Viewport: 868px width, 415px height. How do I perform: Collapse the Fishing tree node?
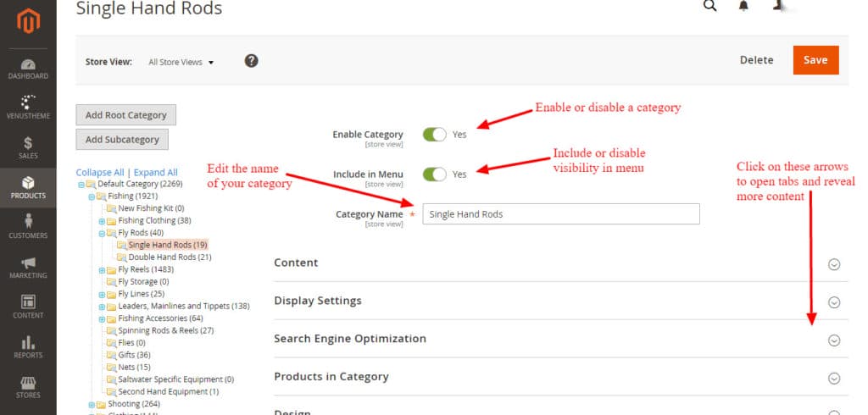(92, 196)
